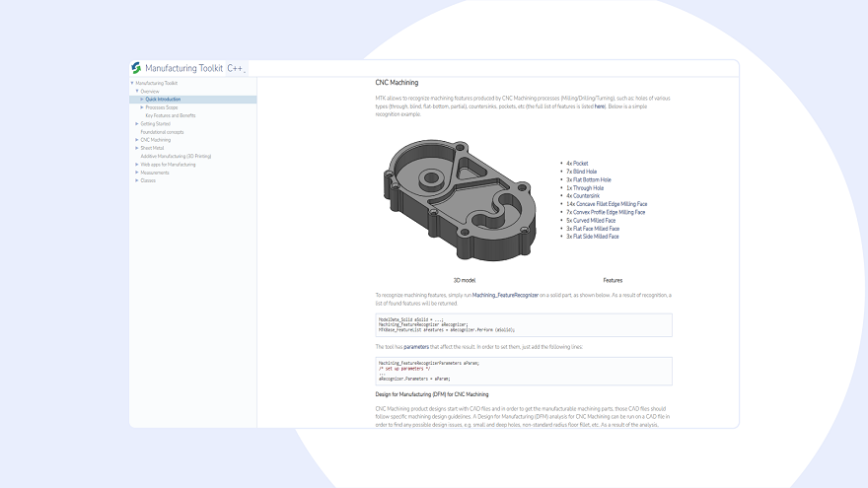Expand Web apps for Manufacturing arrow
This screenshot has height=488, width=868.
click(x=137, y=165)
